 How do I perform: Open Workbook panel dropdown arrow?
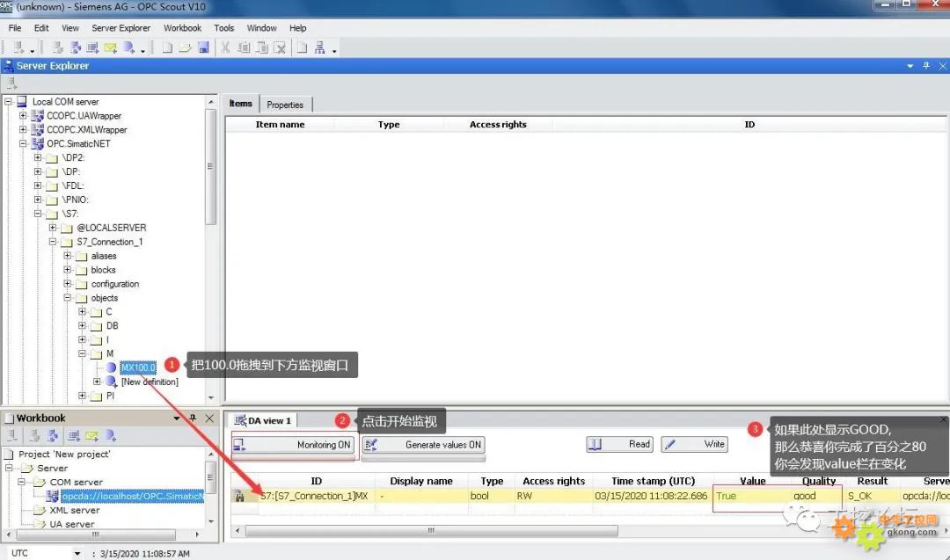[x=176, y=418]
